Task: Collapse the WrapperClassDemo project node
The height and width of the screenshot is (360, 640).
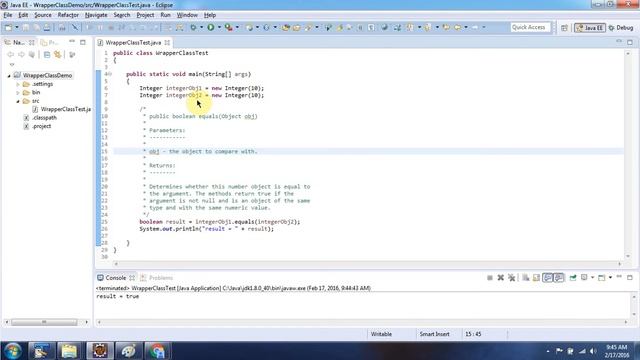Action: [x=9, y=76]
